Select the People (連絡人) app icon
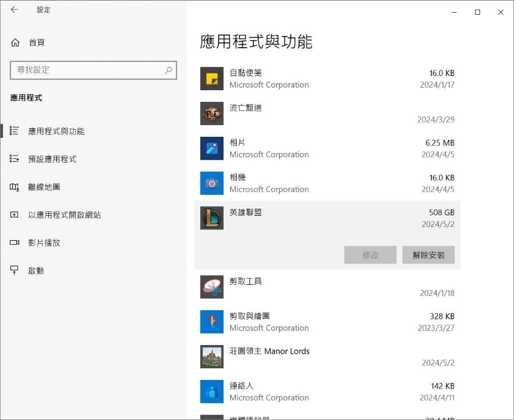Image resolution: width=514 pixels, height=420 pixels. coord(212,392)
